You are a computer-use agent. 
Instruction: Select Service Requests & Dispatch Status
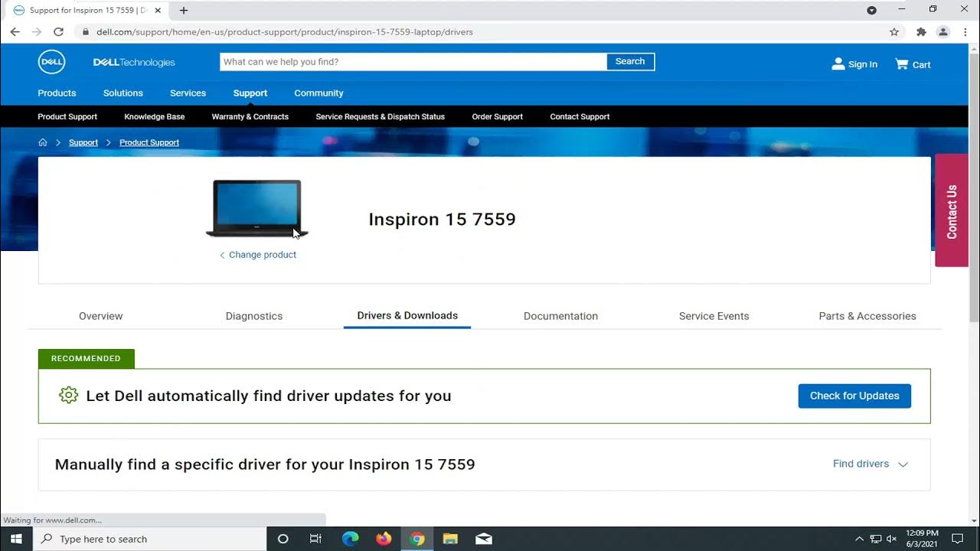[381, 117]
